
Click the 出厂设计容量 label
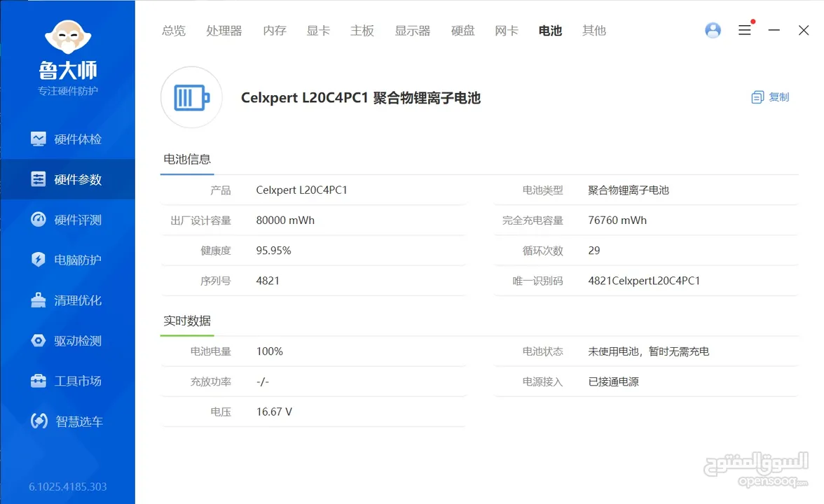200,220
